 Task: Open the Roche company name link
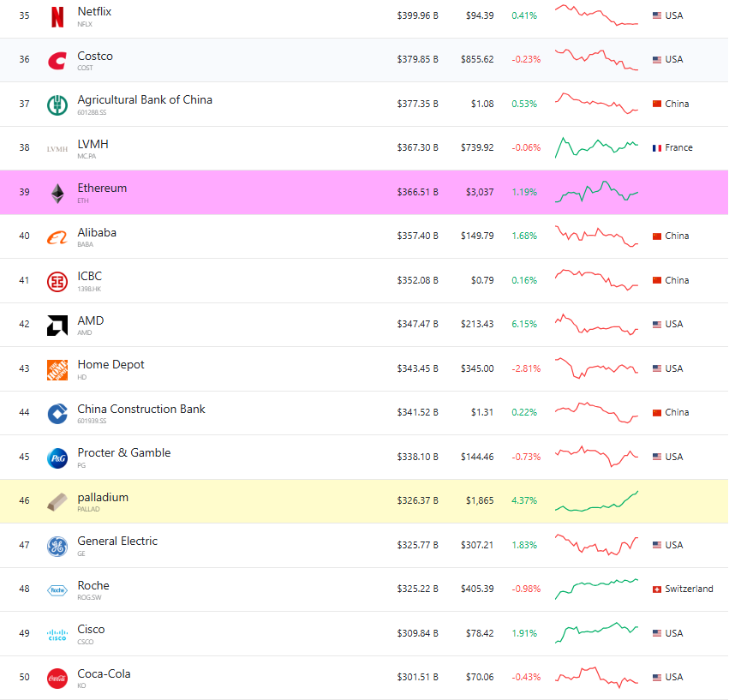pyautogui.click(x=93, y=585)
